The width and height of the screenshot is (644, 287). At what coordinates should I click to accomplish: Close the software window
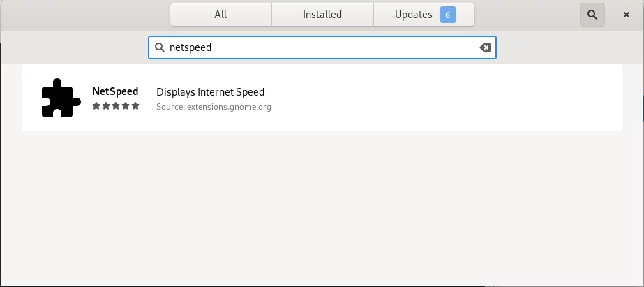pos(627,15)
